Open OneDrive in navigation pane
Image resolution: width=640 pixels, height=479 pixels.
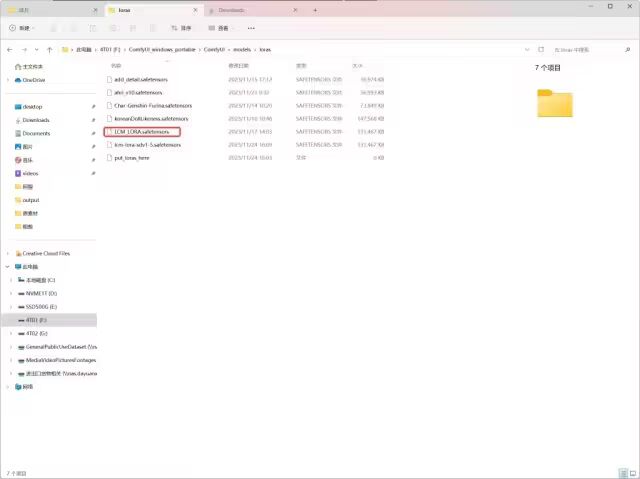(x=30, y=80)
